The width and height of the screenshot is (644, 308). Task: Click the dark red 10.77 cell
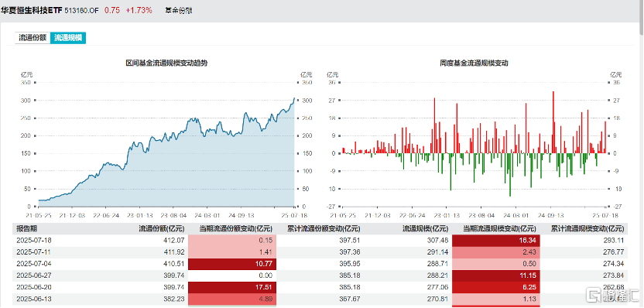click(x=232, y=264)
